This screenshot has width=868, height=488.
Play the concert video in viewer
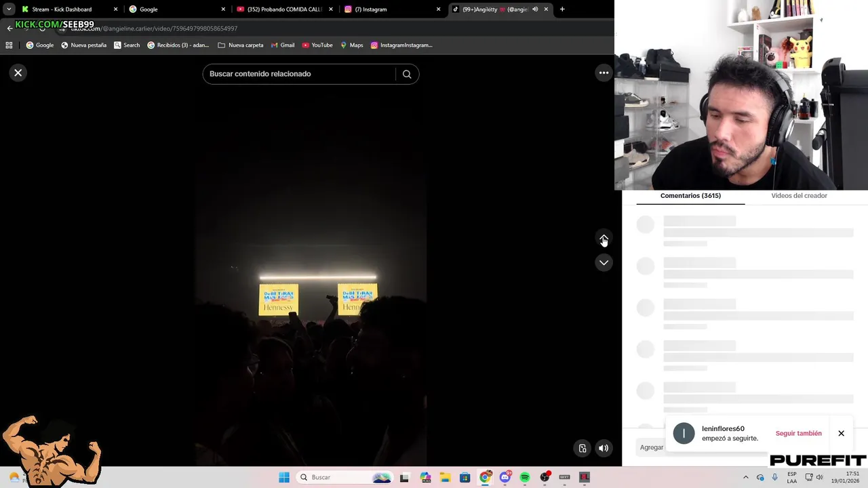[311, 261]
